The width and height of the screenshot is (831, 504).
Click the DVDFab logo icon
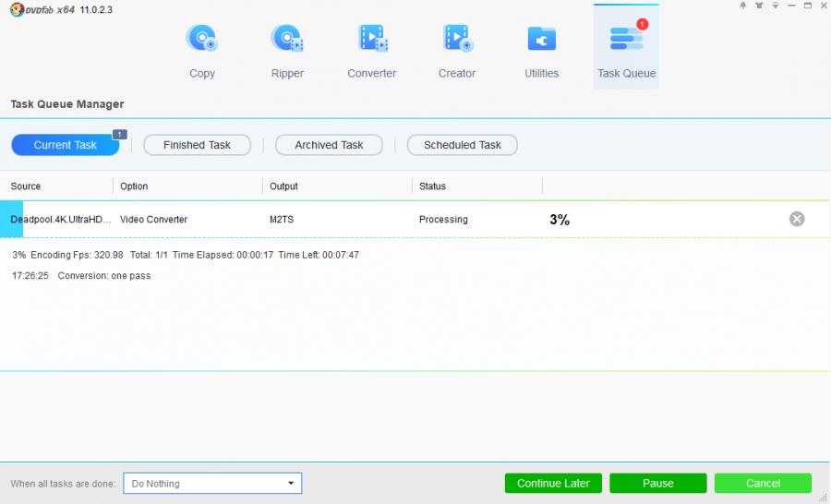17,9
